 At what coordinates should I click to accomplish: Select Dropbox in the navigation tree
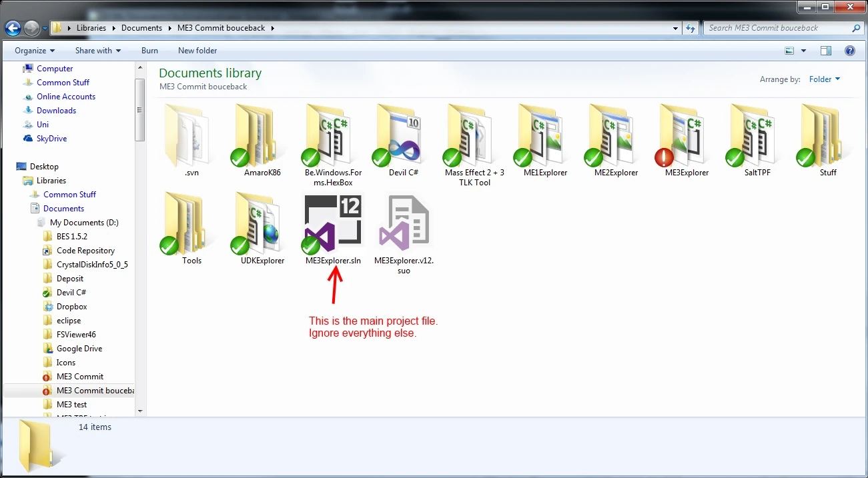(x=71, y=307)
